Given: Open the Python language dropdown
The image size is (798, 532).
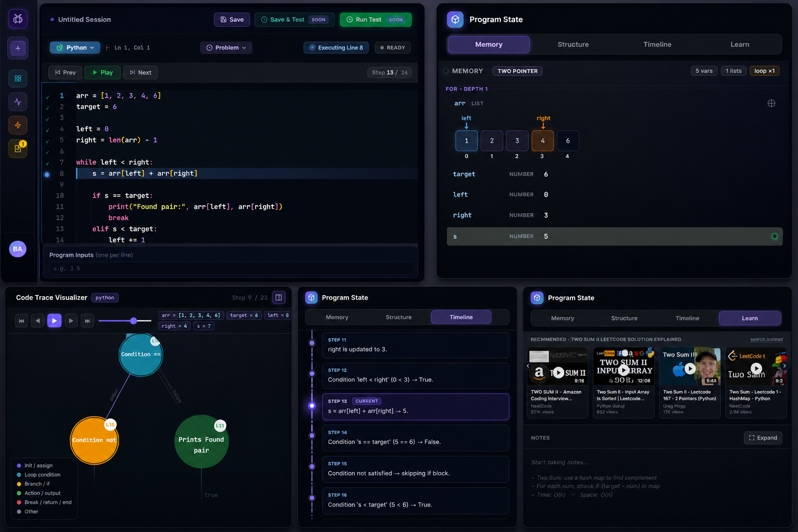Looking at the screenshot, I should pyautogui.click(x=75, y=48).
